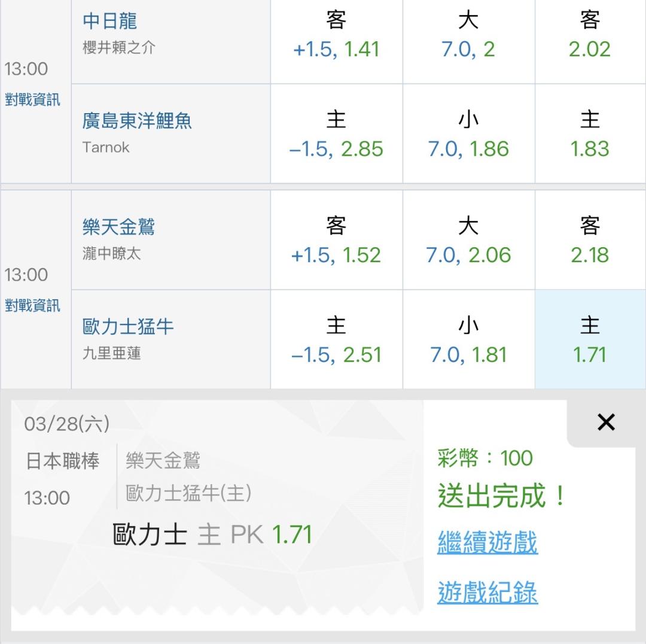Open 對戰資訊 for 中日龍 match

tap(33, 100)
